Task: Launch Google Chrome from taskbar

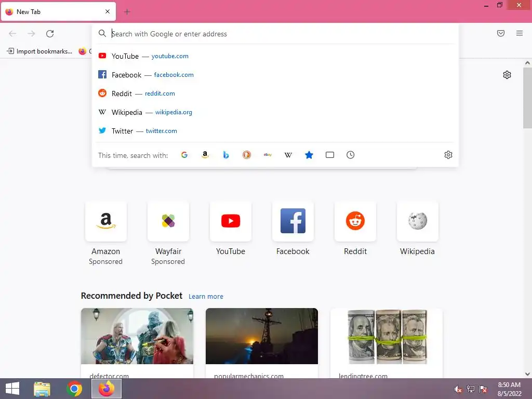Action: point(74,389)
